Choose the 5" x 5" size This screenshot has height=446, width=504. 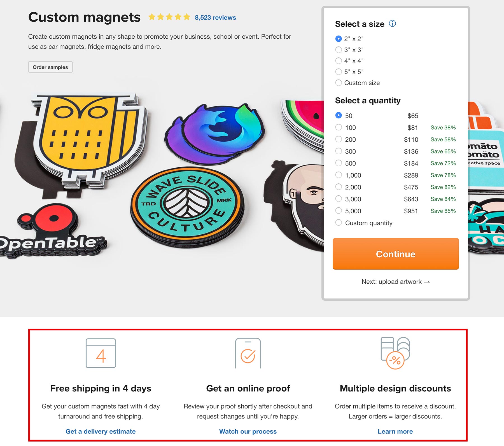[339, 72]
